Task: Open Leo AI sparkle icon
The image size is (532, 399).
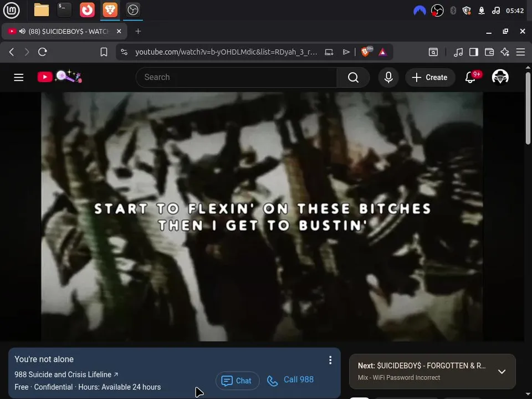Action: tap(505, 52)
